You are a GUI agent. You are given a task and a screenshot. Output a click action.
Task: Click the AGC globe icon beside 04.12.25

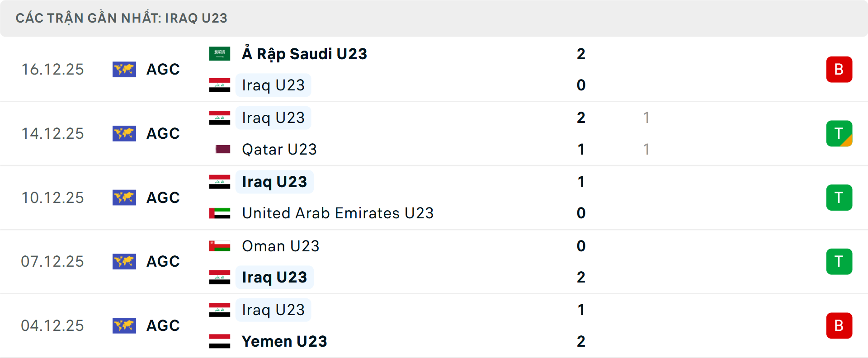[x=124, y=325]
